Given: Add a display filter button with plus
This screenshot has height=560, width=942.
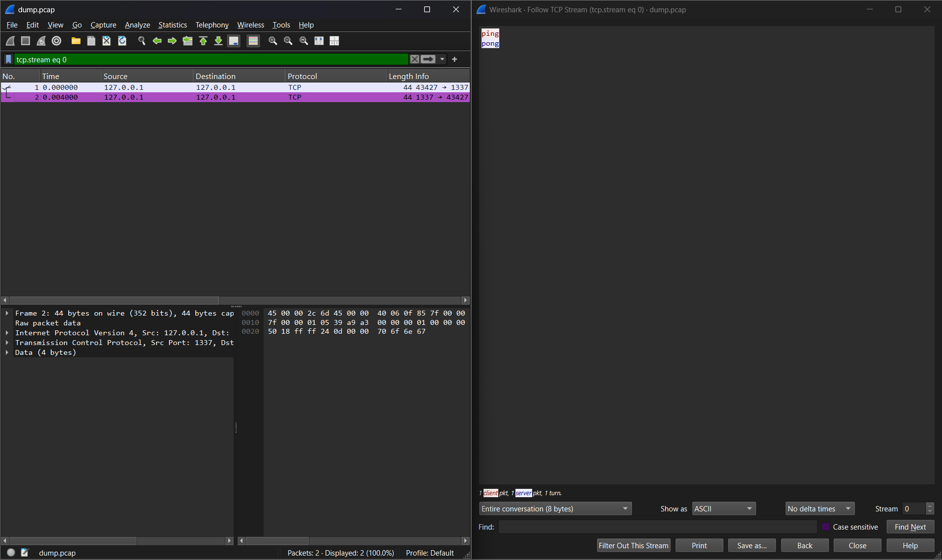Looking at the screenshot, I should pyautogui.click(x=455, y=59).
